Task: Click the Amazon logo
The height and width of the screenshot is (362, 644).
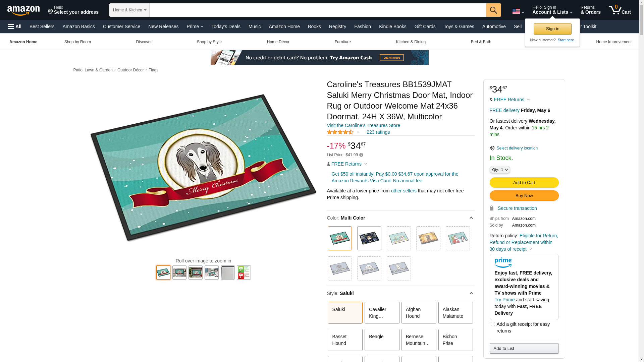Action: click(x=23, y=10)
